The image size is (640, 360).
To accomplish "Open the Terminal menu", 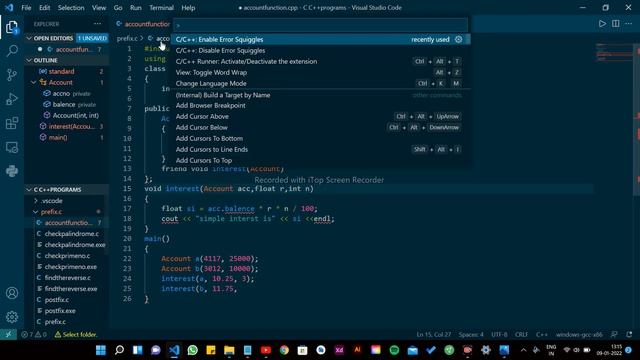I will click(x=161, y=7).
